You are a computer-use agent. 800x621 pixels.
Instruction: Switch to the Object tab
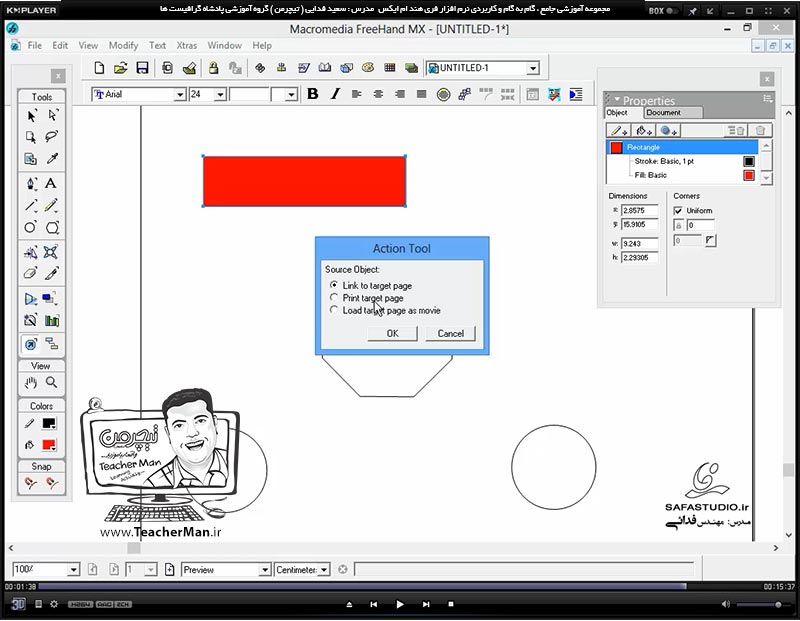coord(617,113)
